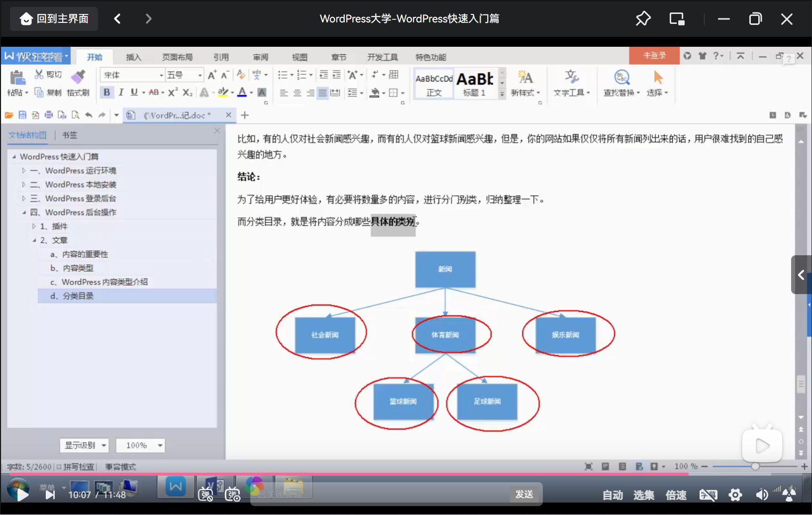Apply underline formatting

coord(134,92)
